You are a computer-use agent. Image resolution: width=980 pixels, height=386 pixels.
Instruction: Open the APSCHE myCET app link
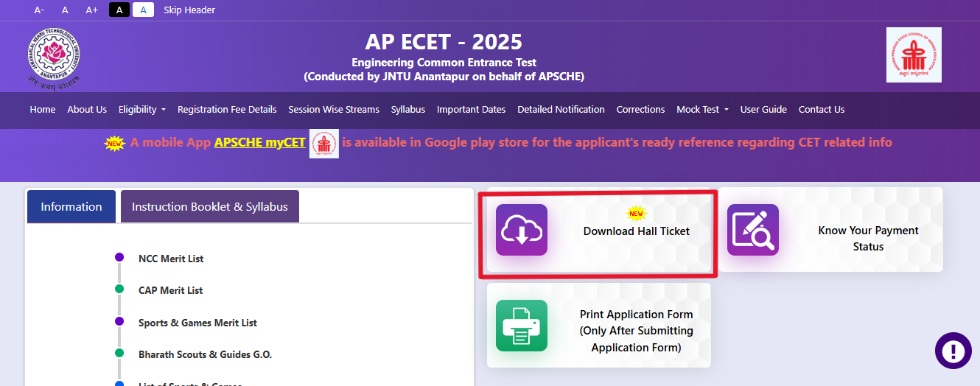click(x=260, y=142)
